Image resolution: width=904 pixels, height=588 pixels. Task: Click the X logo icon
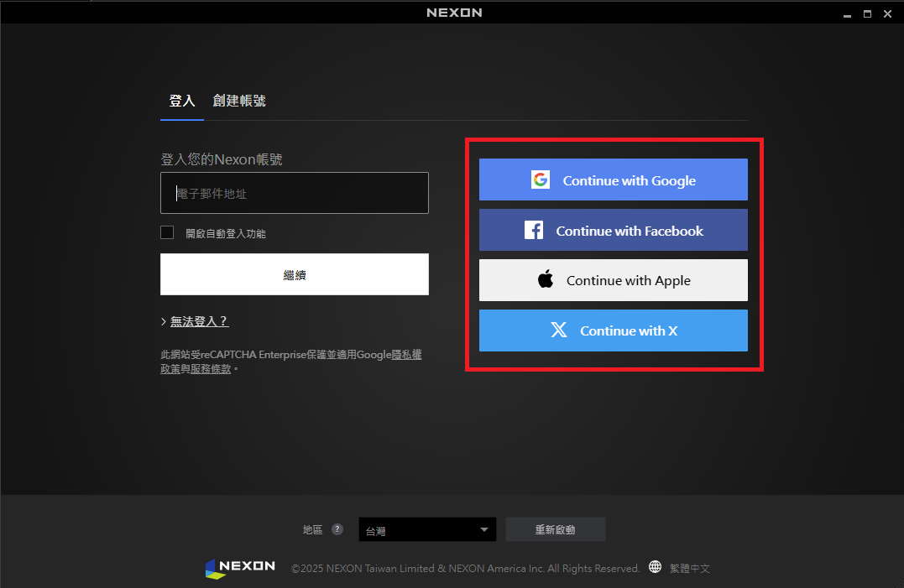tap(558, 330)
